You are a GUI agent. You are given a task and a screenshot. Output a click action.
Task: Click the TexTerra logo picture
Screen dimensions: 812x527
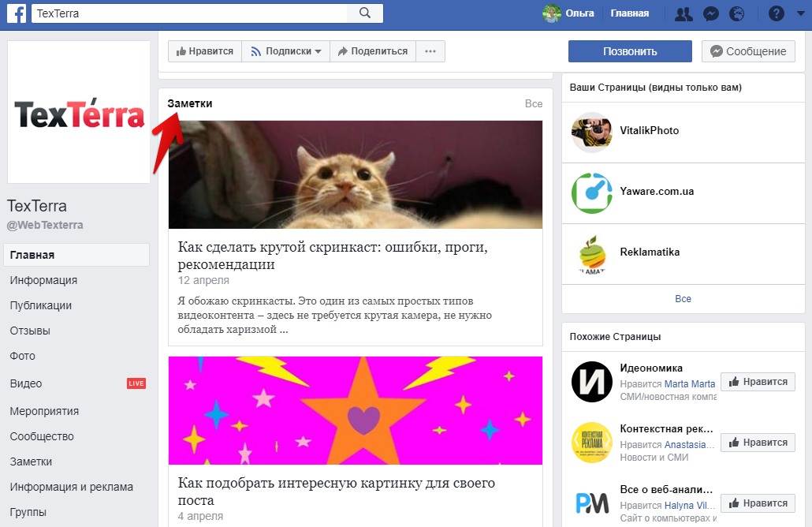tap(79, 112)
